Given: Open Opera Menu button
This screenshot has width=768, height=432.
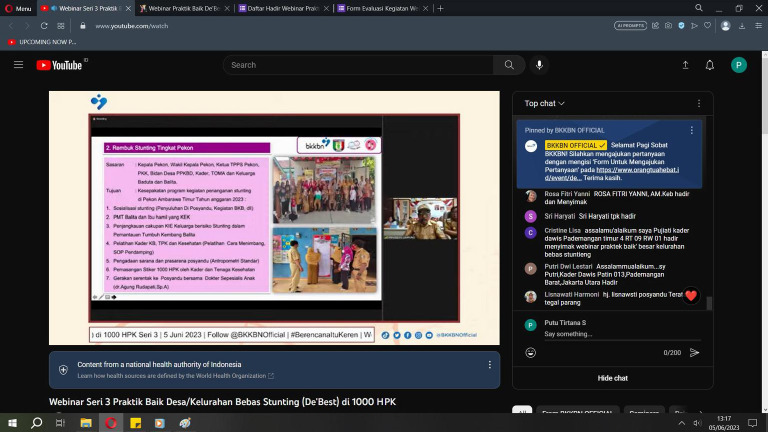Looking at the screenshot, I should 18,8.
